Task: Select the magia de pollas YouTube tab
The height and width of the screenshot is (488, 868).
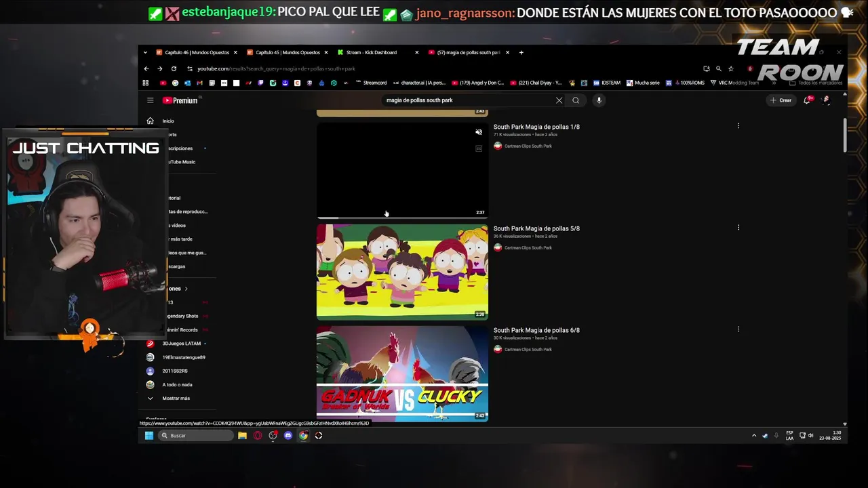Action: click(469, 52)
